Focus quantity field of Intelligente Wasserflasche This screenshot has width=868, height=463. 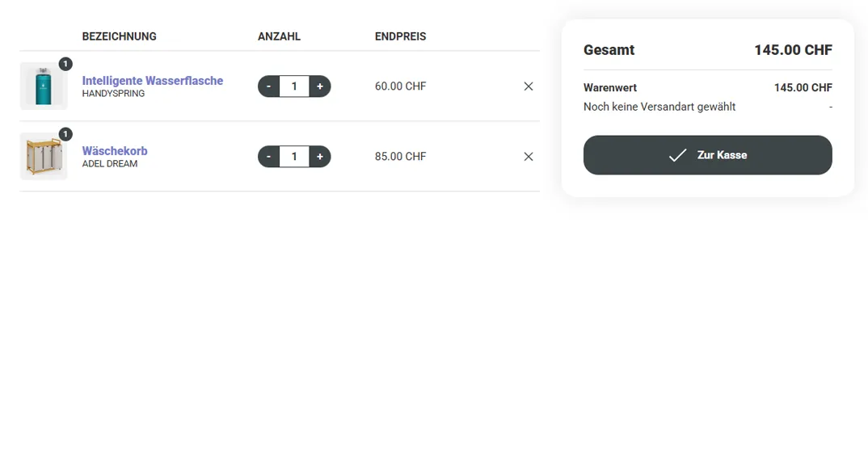[294, 86]
